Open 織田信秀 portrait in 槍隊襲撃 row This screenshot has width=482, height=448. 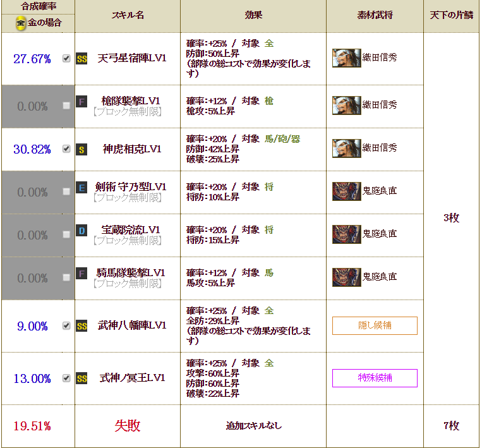(x=346, y=105)
